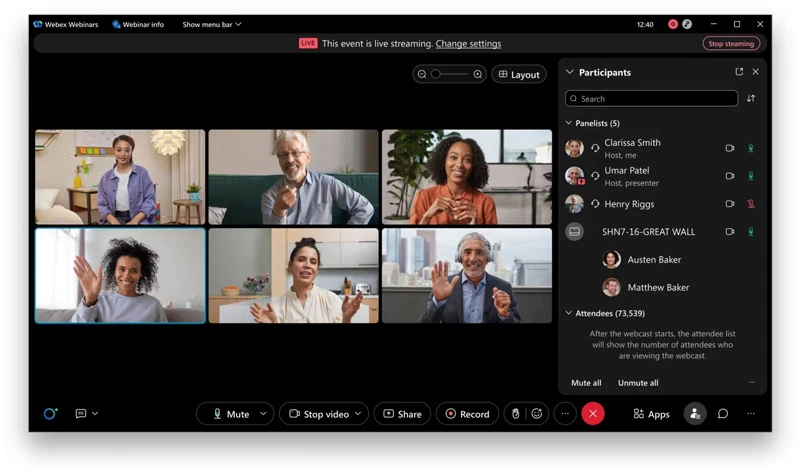The image size is (800, 474).
Task: Click the zoom in magnifier icon
Action: [478, 74]
